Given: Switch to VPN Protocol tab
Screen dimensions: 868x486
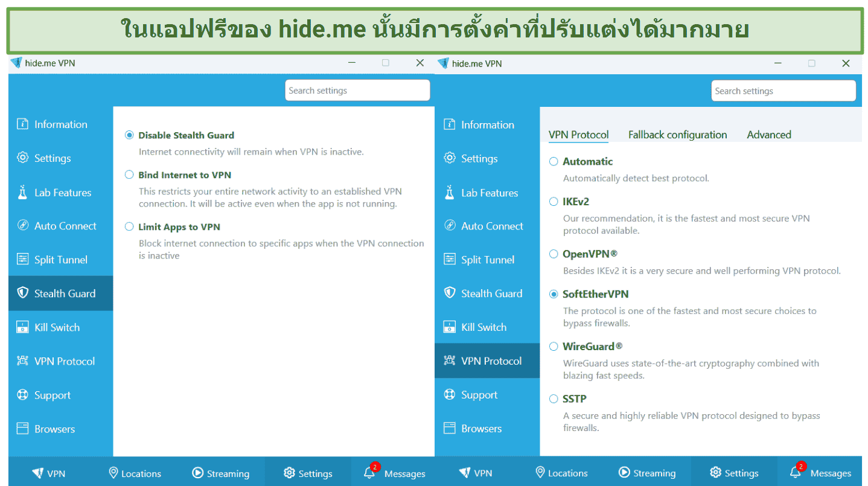Looking at the screenshot, I should click(x=578, y=135).
